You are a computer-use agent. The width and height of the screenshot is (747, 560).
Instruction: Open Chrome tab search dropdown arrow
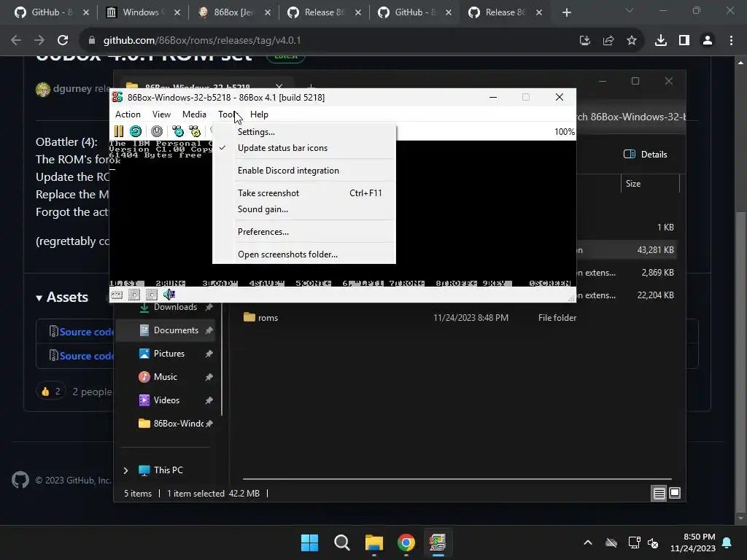tap(630, 10)
